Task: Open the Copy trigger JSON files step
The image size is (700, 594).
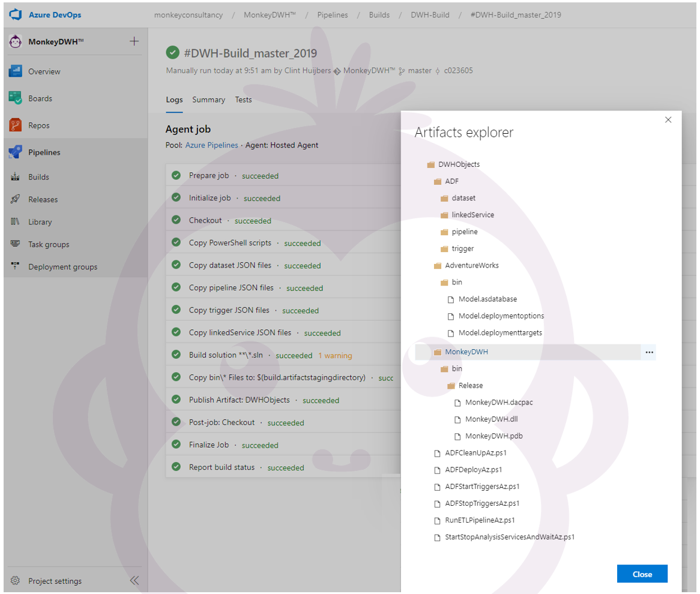Action: point(229,310)
